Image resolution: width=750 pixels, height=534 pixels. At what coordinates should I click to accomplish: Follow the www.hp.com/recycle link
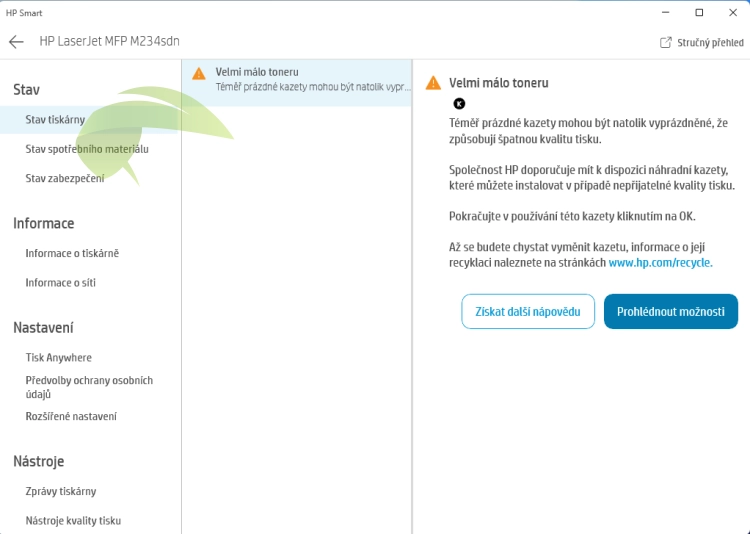[660, 262]
